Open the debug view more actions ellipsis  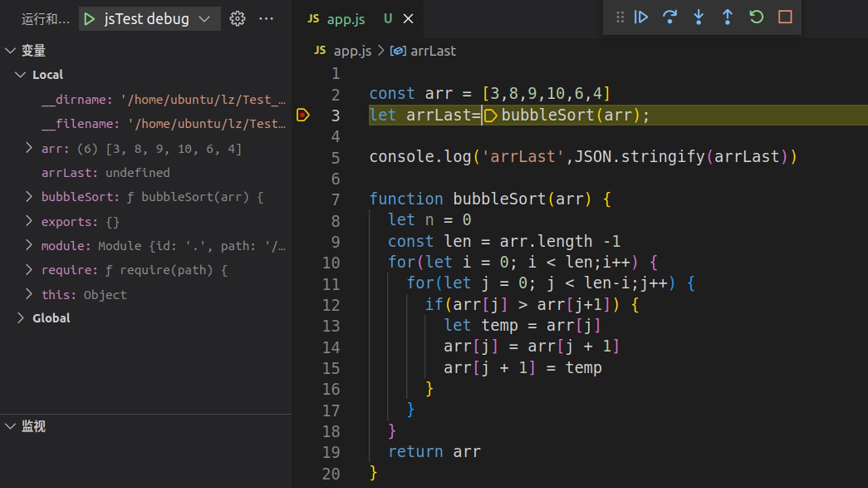(266, 19)
